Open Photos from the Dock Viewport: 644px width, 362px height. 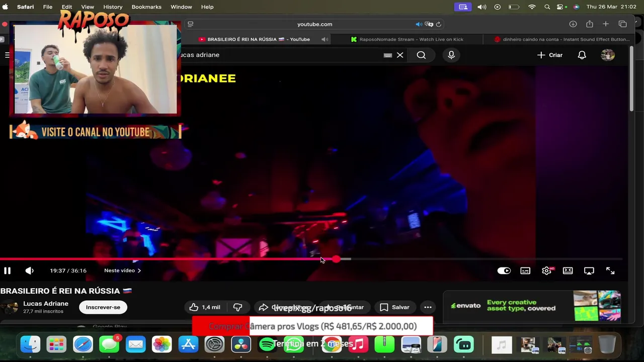pos(162,344)
